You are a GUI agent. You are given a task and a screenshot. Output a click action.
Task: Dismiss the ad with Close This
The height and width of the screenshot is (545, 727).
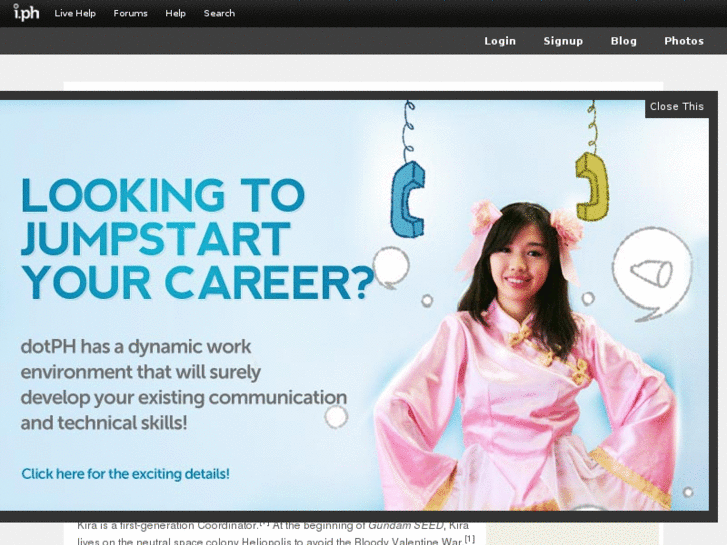pyautogui.click(x=677, y=107)
